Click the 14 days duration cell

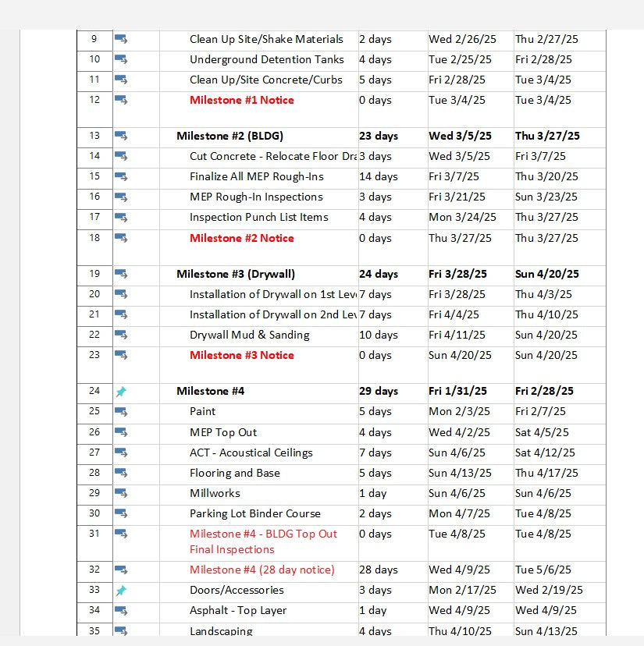point(379,176)
